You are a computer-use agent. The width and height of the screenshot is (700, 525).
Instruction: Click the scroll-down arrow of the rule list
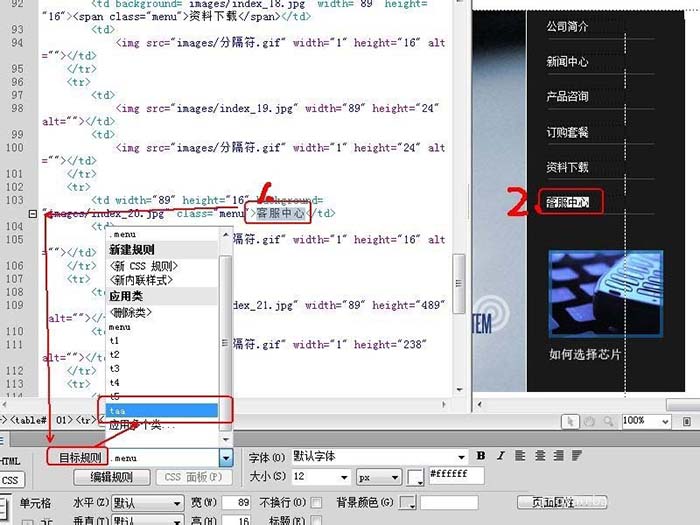225,439
